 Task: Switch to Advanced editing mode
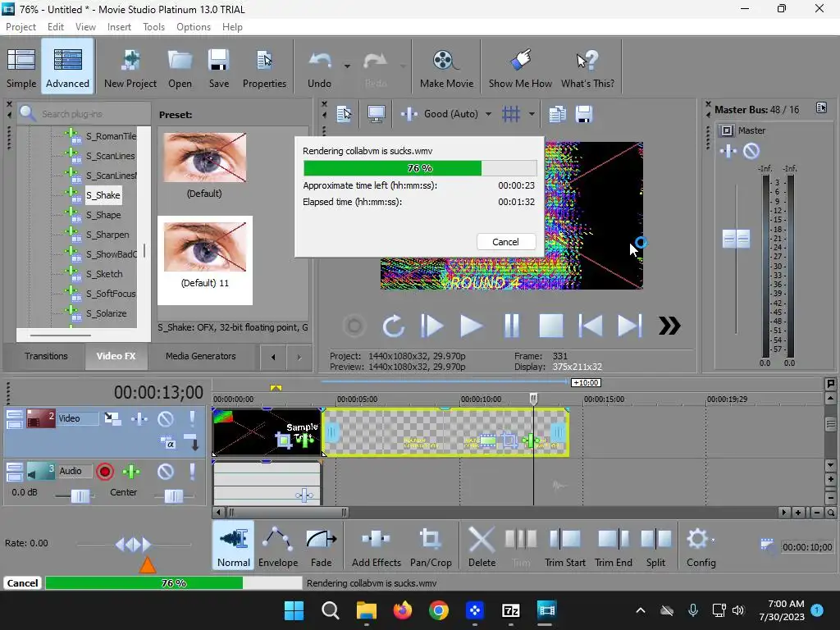coord(67,67)
